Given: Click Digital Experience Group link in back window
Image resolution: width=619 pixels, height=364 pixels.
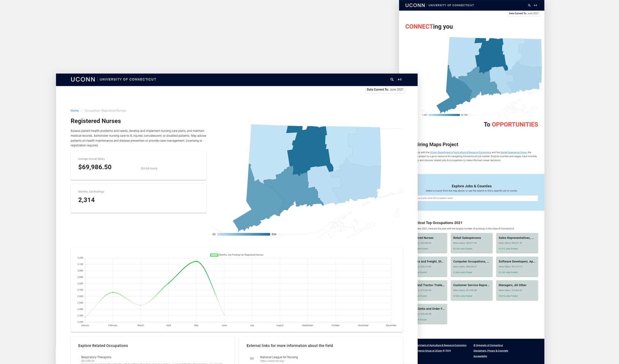Looking at the screenshot, I should click(513, 153).
